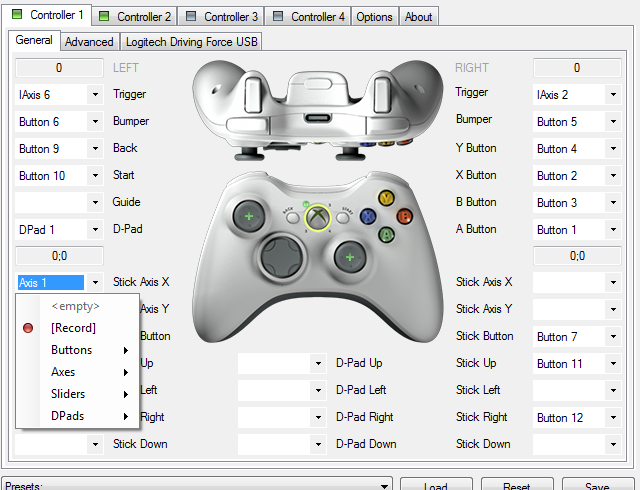Viewport: 640px width, 490px height.
Task: Click the A button on the controller image
Action: [x=386, y=234]
